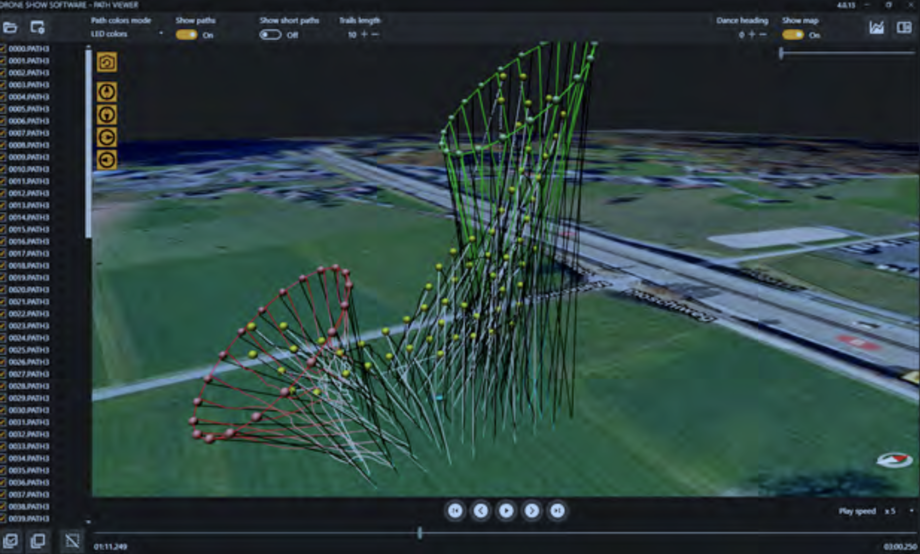Screen dimensions: 920x554
Task: Open the Play speed x5 dropdown
Action: point(899,511)
